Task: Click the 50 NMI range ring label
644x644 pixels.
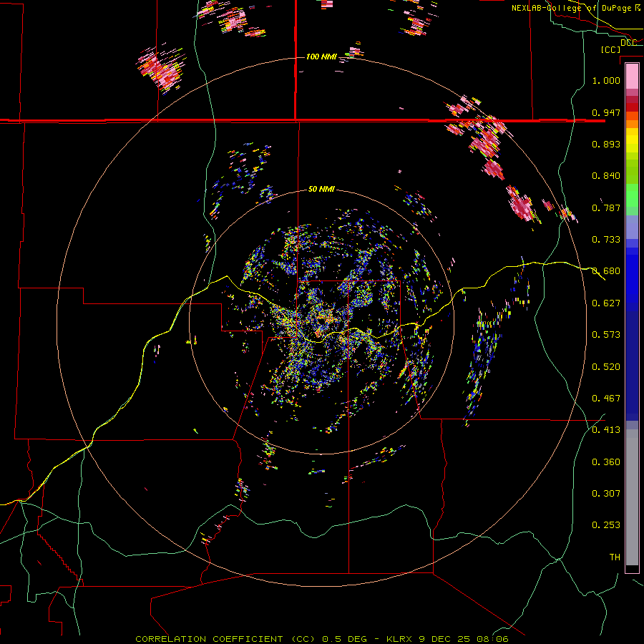Action: click(x=321, y=190)
